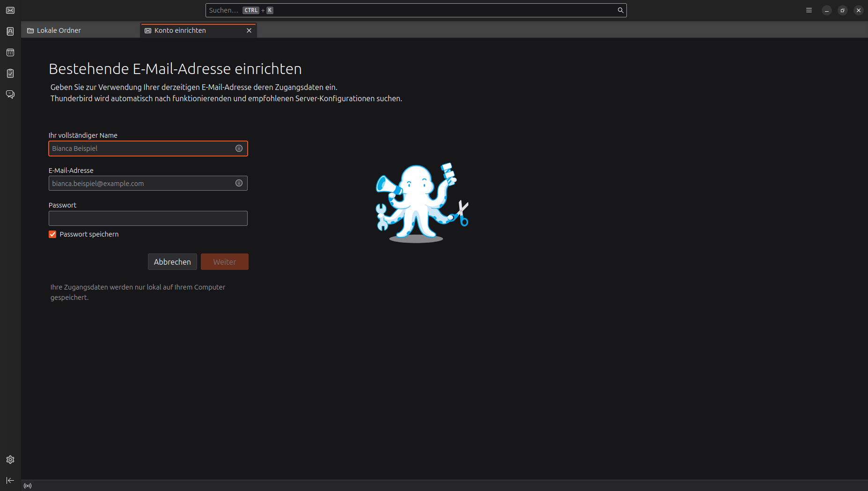Open Settings via the gear icon
868x491 pixels.
(x=10, y=460)
